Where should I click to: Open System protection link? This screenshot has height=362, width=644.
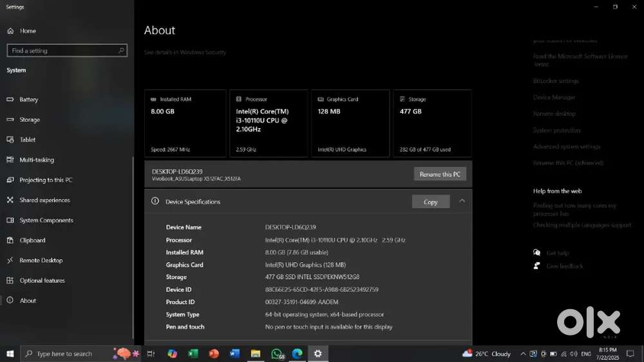tap(556, 130)
